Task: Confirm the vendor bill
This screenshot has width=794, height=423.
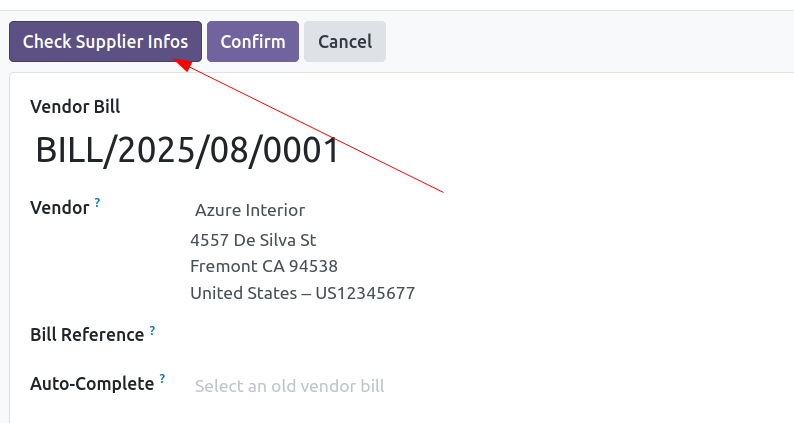Action: pyautogui.click(x=253, y=42)
